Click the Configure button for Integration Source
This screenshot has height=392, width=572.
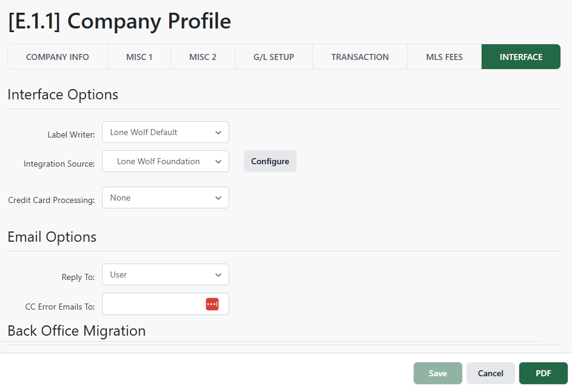pos(269,161)
